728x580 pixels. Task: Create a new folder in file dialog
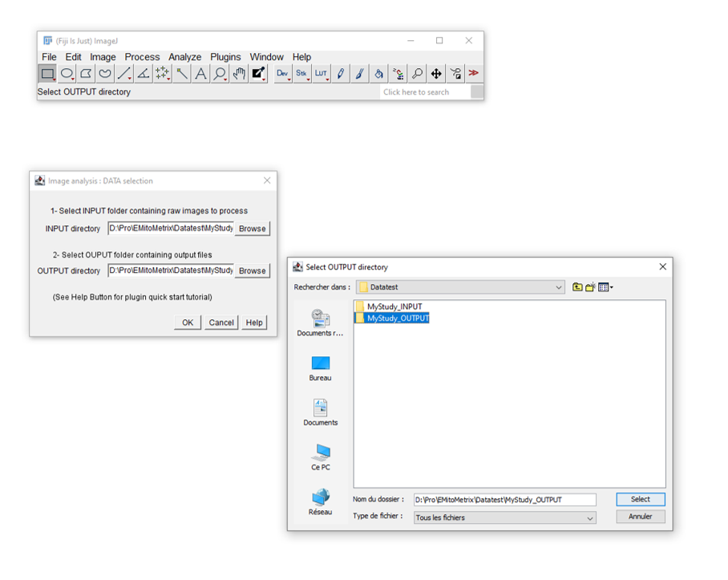click(591, 287)
